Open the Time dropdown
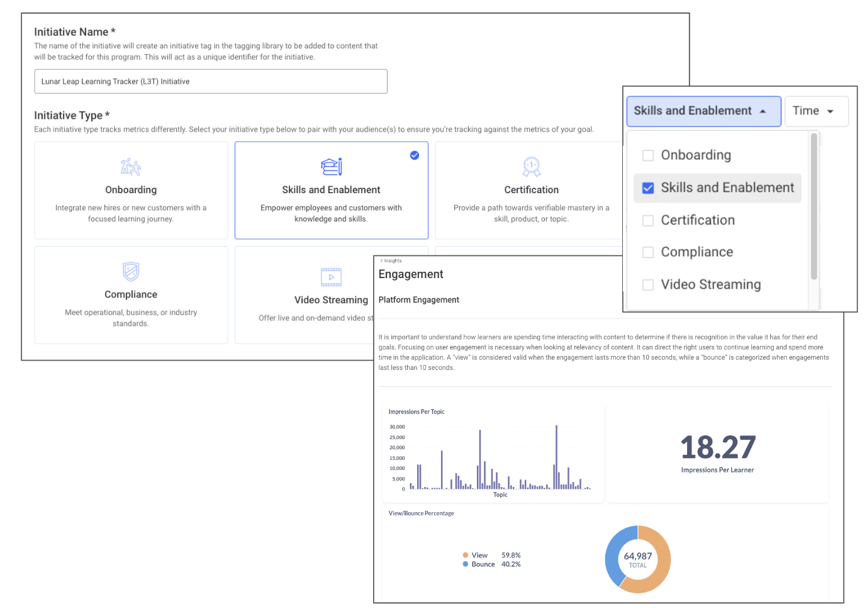The height and width of the screenshot is (616, 867). click(x=815, y=111)
